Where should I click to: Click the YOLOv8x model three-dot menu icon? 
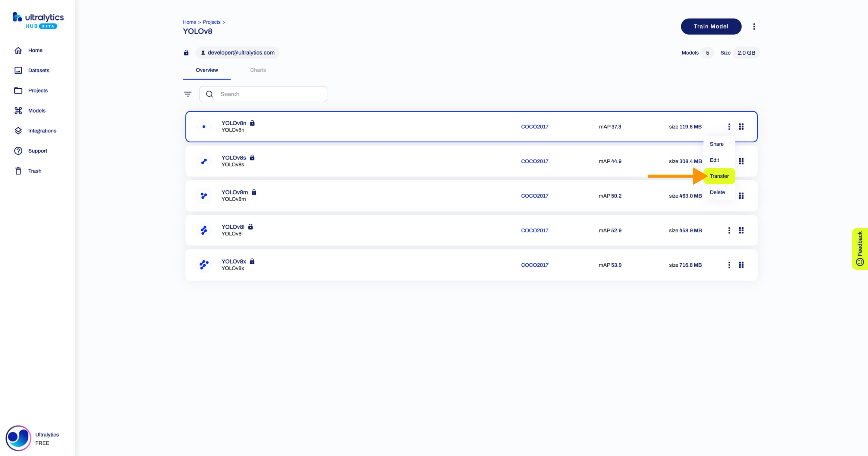729,265
